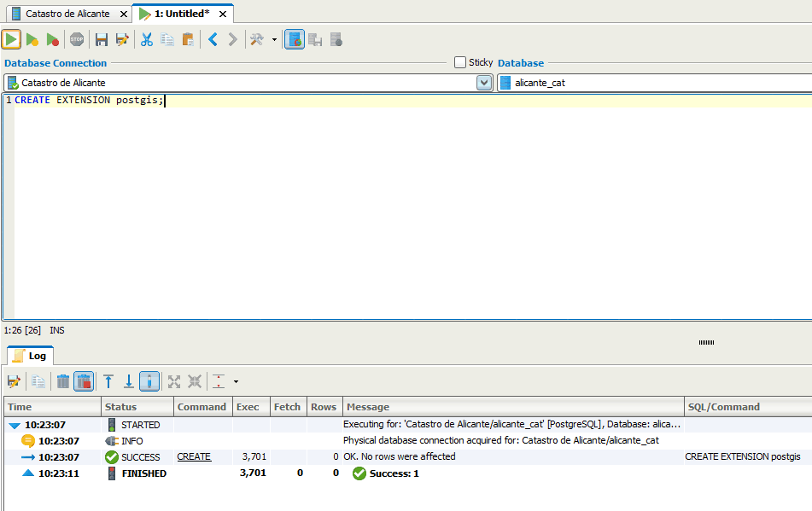The height and width of the screenshot is (511, 812).
Task: Select the 1: Untitled* tab
Action: (182, 14)
